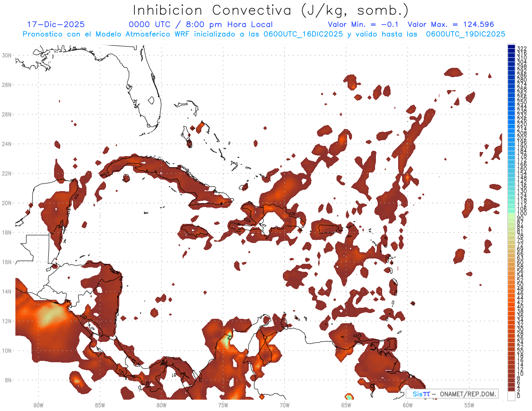
Task: Click the "65W" longitude label
Action: click(346, 405)
